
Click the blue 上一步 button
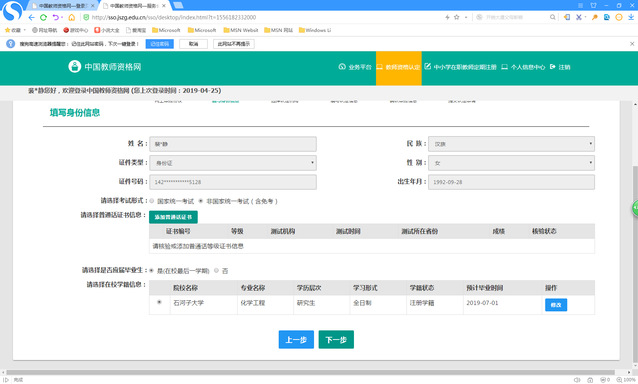click(x=296, y=340)
